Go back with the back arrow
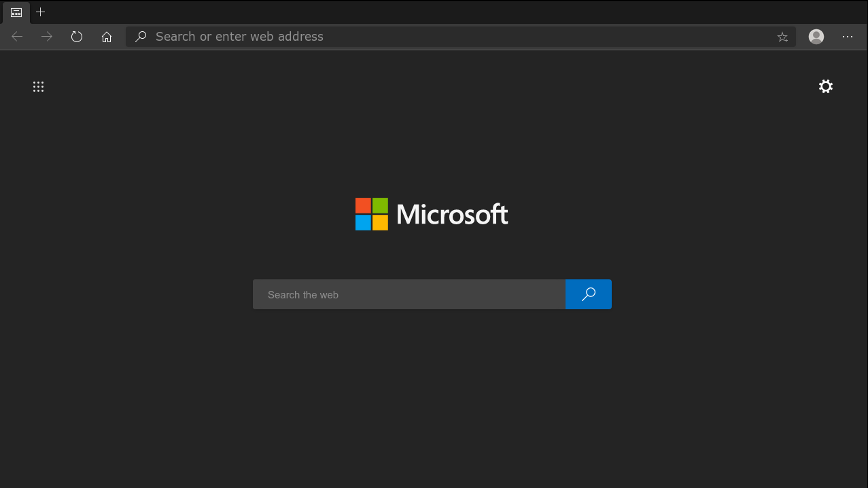 [17, 37]
